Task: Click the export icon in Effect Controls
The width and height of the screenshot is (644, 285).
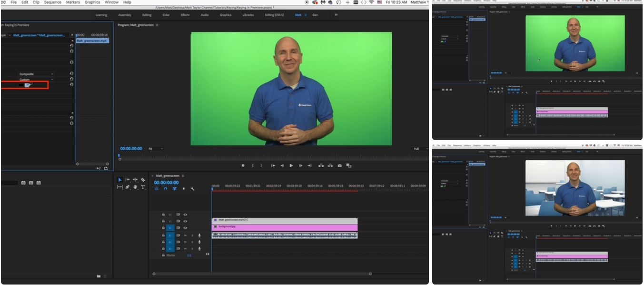Action: [x=106, y=168]
